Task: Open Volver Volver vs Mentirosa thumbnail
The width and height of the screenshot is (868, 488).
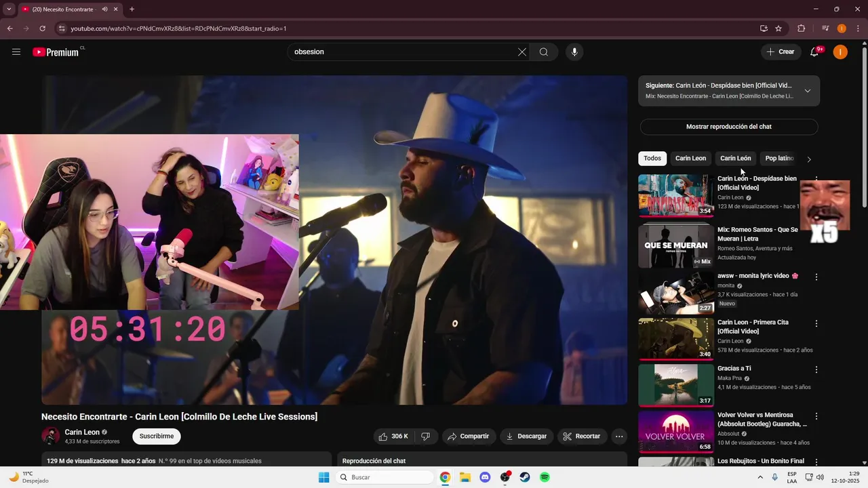Action: [676, 432]
